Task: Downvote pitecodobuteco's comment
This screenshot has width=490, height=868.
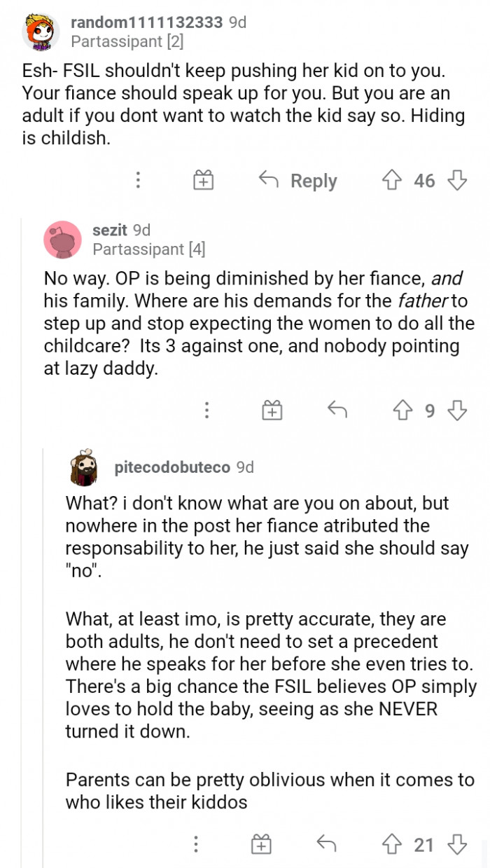Action: [457, 845]
